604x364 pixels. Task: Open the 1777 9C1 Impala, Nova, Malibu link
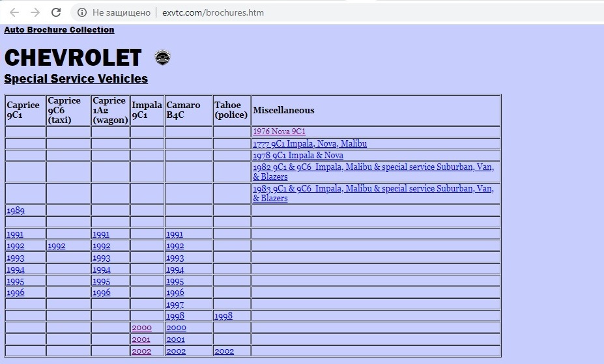(309, 143)
